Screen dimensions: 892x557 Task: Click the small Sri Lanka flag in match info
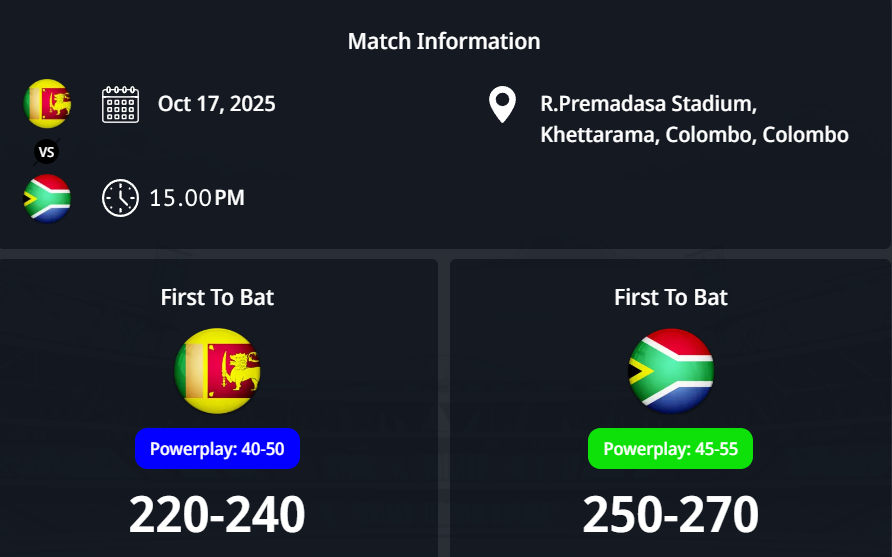point(47,103)
